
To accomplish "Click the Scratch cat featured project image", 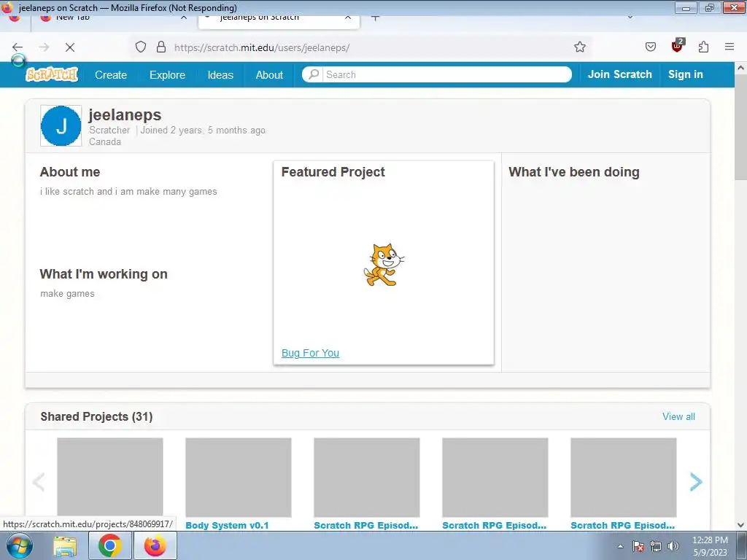I will click(x=384, y=265).
